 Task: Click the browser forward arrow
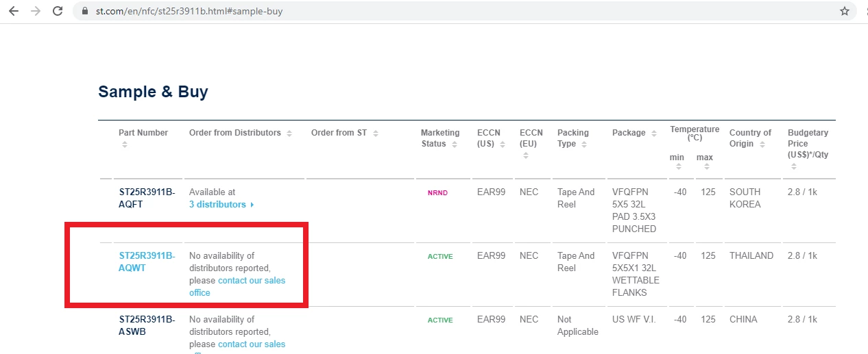pos(35,11)
